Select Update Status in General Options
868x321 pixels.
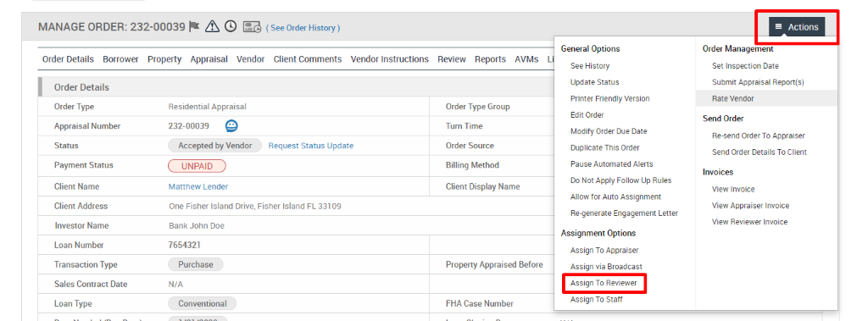594,82
